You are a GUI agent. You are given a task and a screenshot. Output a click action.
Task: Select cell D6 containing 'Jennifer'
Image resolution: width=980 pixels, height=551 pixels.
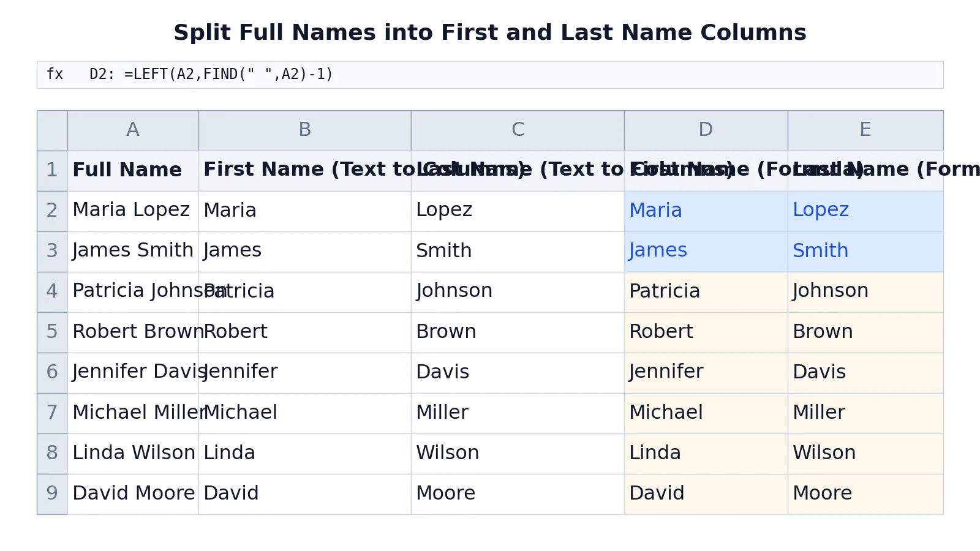(x=706, y=373)
